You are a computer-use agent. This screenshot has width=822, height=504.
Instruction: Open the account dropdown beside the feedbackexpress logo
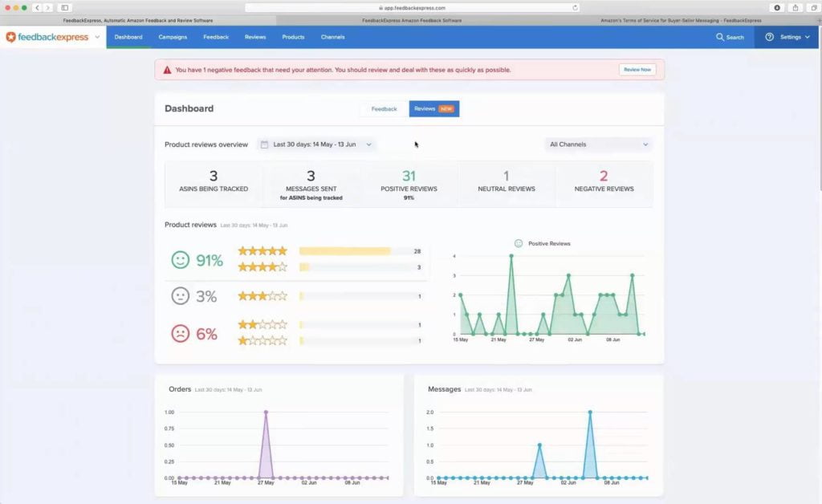tap(97, 37)
